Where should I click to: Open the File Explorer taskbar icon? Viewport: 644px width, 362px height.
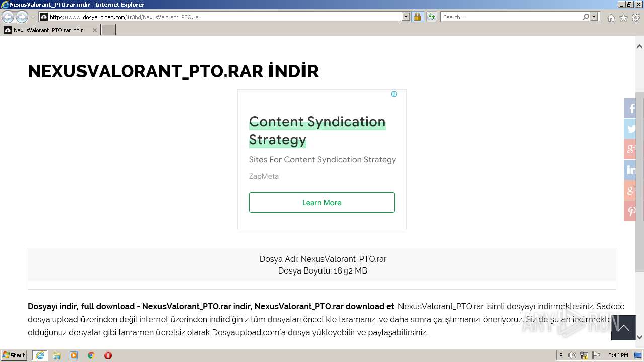57,355
